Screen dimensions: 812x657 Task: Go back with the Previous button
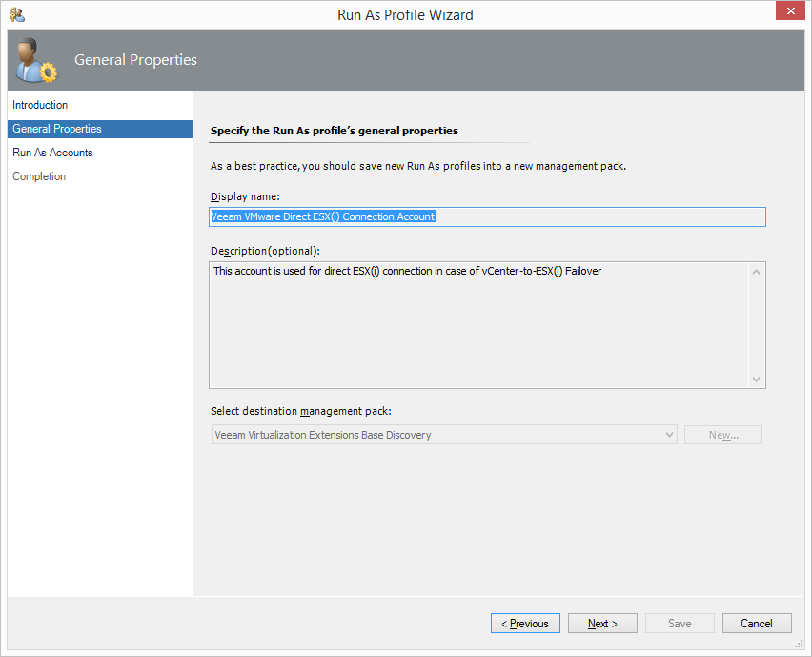pyautogui.click(x=525, y=624)
